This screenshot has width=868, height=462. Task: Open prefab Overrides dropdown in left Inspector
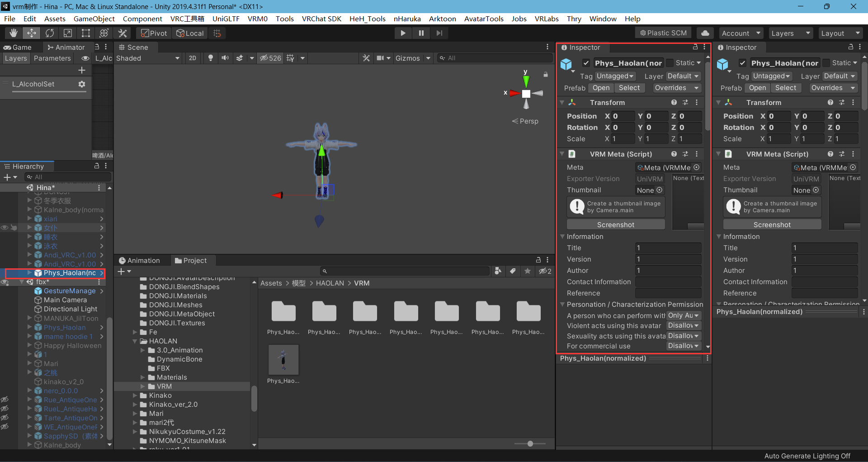pos(677,88)
